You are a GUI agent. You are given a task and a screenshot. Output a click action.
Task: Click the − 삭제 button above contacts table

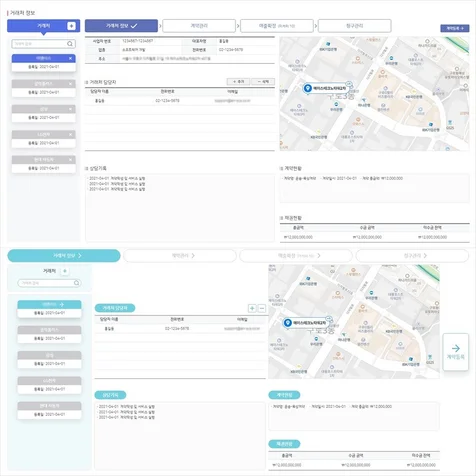[263, 82]
